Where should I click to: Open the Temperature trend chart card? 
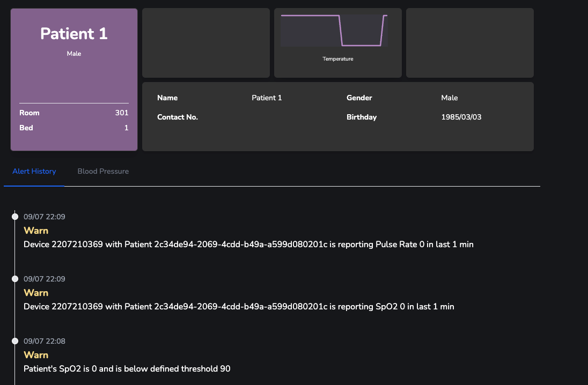(337, 42)
